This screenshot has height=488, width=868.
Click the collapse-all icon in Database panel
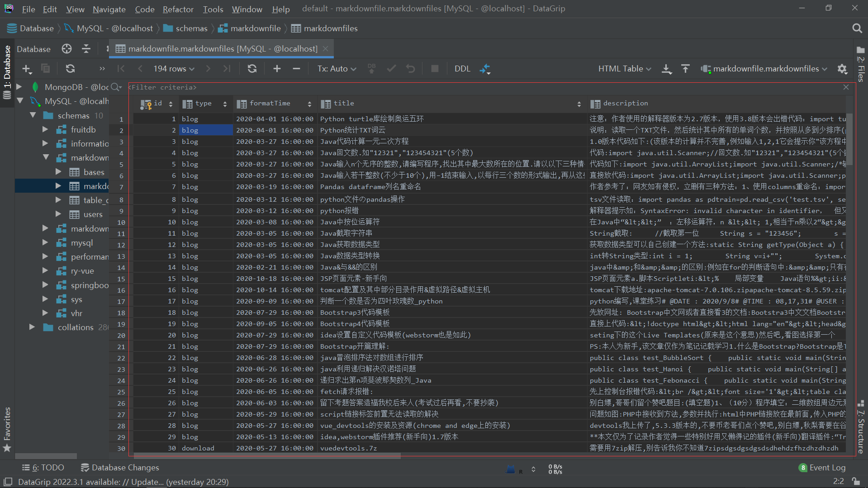pyautogui.click(x=86, y=49)
